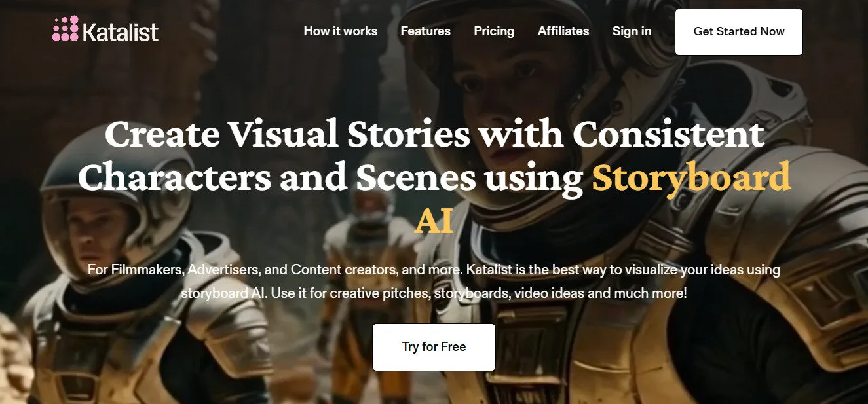Viewport: 868px width, 404px height.
Task: Click the Get Started Now button
Action: tap(739, 31)
